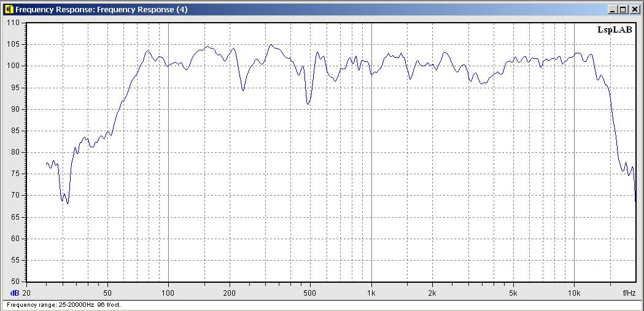The image size is (644, 311).
Task: Click the LspLAB label in the graph
Action: pyautogui.click(x=615, y=29)
